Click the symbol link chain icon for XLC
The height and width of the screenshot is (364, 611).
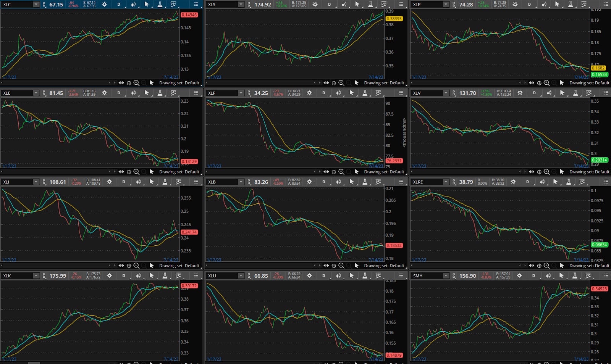coord(44,5)
